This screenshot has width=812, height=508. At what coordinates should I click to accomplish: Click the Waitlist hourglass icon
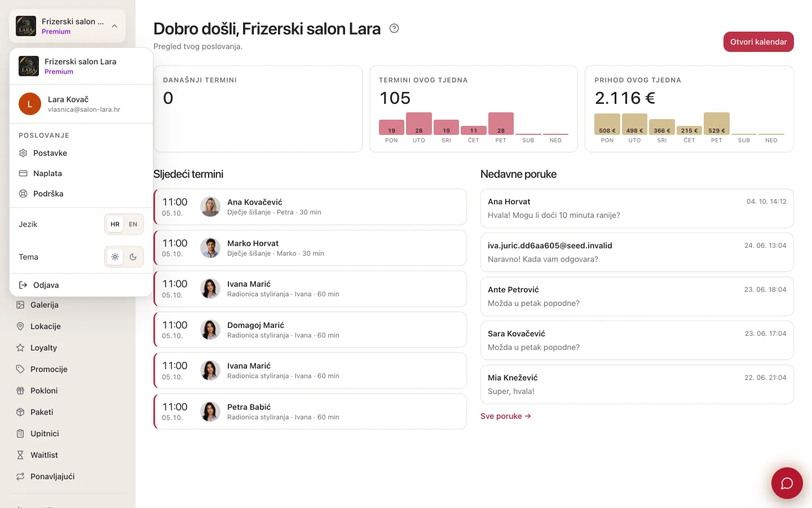(20, 455)
